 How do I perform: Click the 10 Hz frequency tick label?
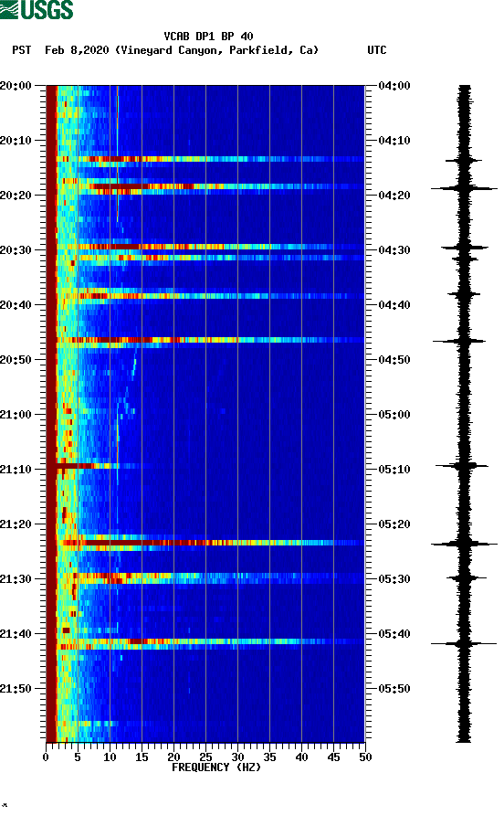110,757
